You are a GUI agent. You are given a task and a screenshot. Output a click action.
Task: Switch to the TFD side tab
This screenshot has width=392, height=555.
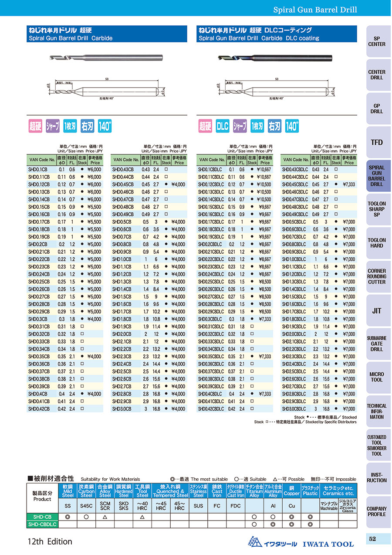pyautogui.click(x=377, y=143)
